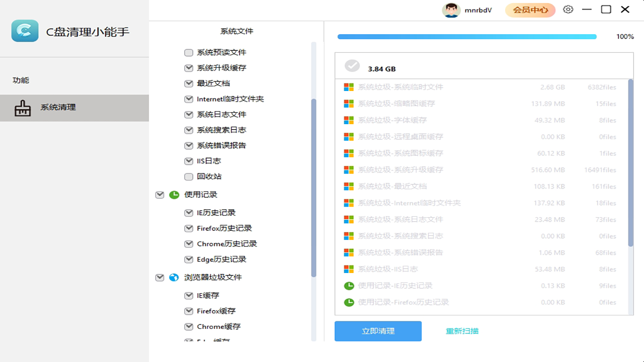Click the gray checkmark circle above 3.84 GB
The image size is (644, 362).
click(x=352, y=65)
